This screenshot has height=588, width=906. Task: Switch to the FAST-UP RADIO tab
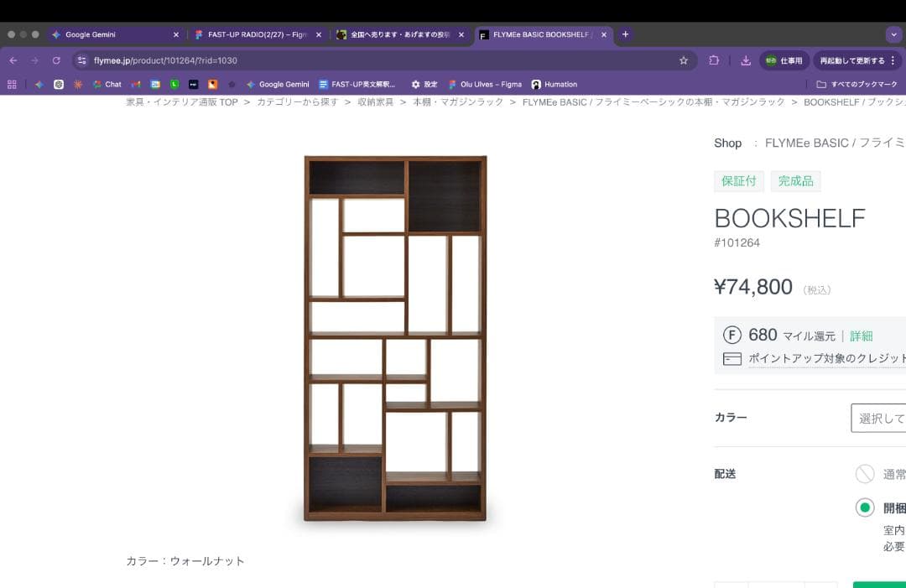pyautogui.click(x=252, y=34)
